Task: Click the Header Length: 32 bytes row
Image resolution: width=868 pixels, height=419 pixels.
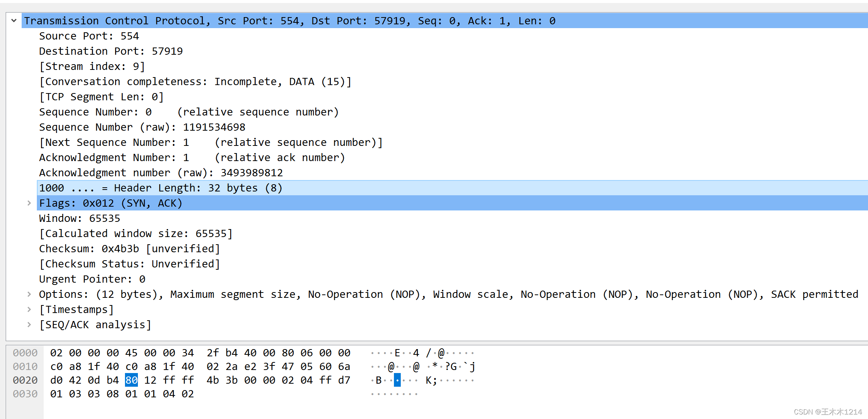Action: point(160,188)
